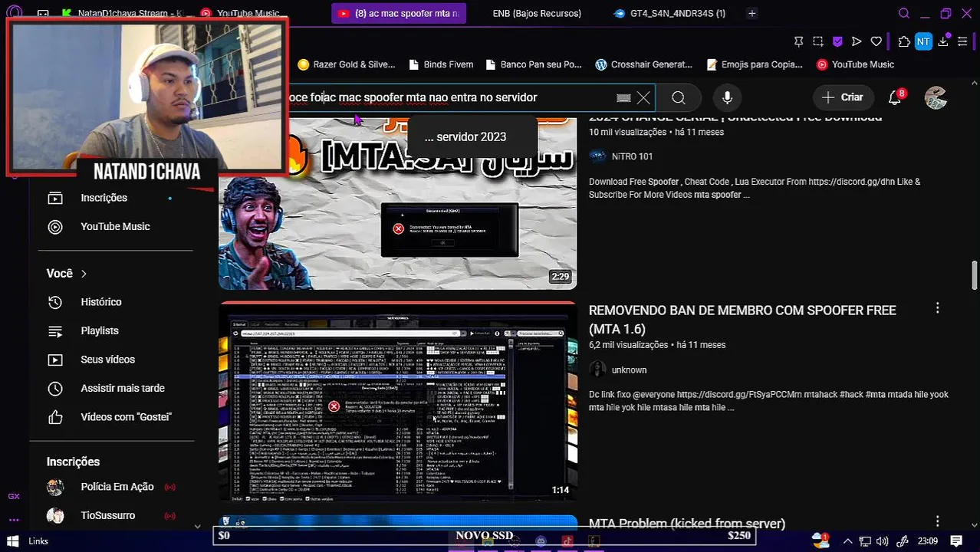Open the Windows notification center
This screenshot has height=552, width=980.
click(956, 541)
